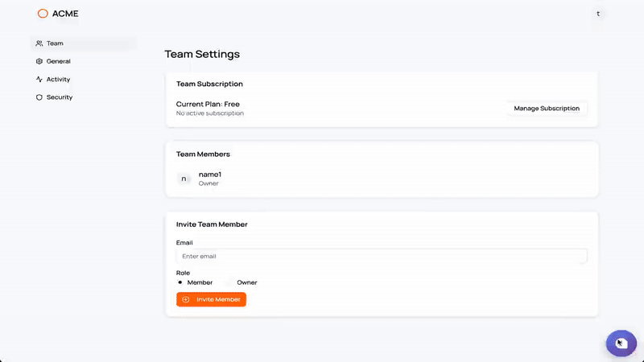This screenshot has width=644, height=362.
Task: Click the 'Role' label
Action: click(183, 273)
